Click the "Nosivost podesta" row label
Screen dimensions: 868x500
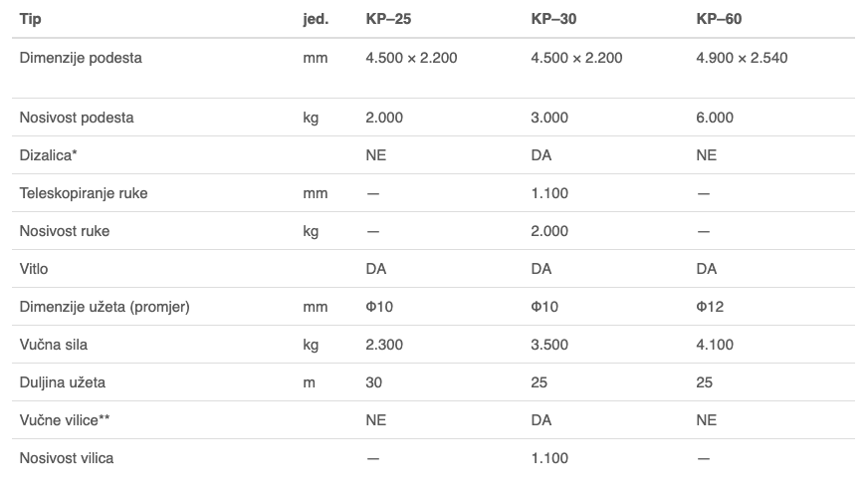coord(77,118)
